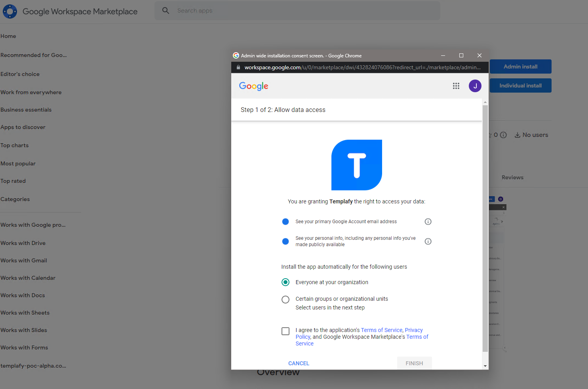Open the Google apps launcher grid
The height and width of the screenshot is (389, 588).
tap(456, 86)
